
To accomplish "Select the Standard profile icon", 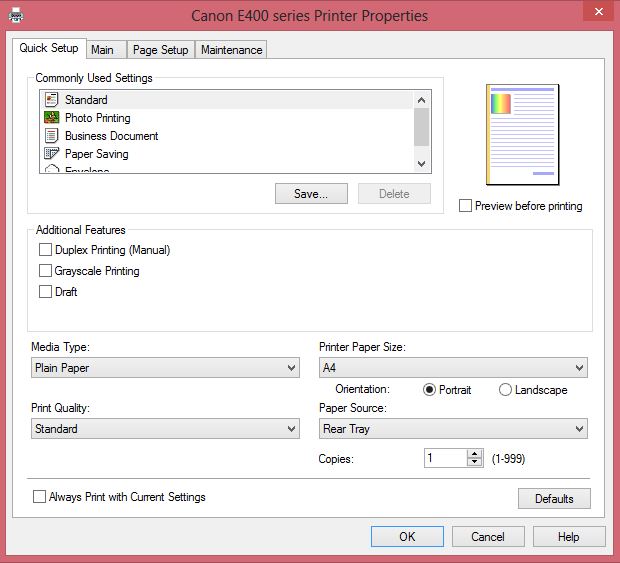I will point(52,100).
